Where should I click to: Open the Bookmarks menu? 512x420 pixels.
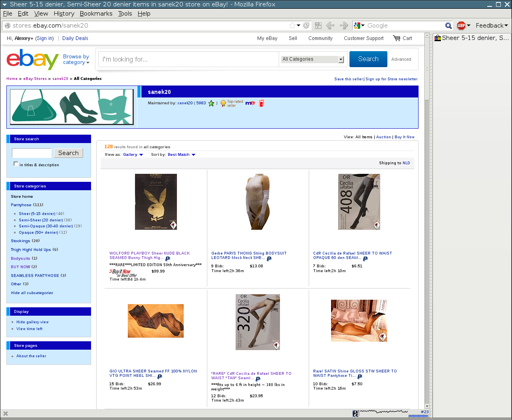[96, 14]
